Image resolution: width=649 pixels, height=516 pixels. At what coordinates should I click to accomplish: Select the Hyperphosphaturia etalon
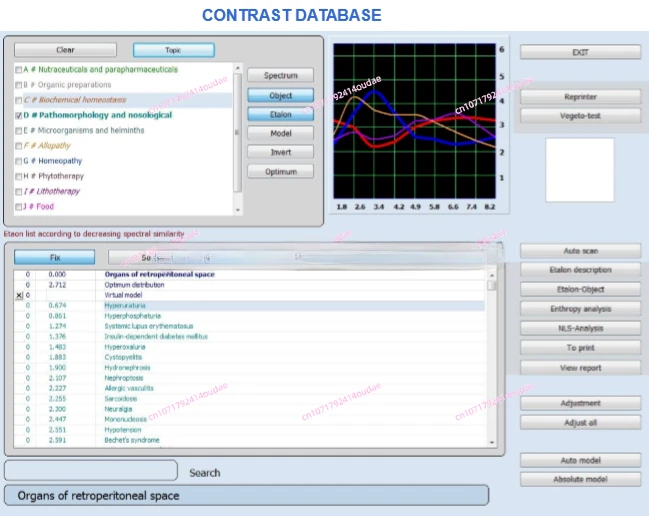[x=250, y=316]
